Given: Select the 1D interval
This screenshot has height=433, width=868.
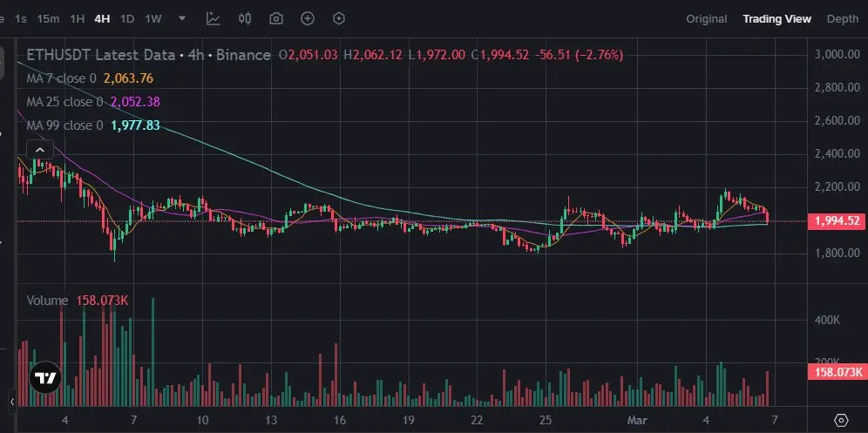Looking at the screenshot, I should 127,19.
